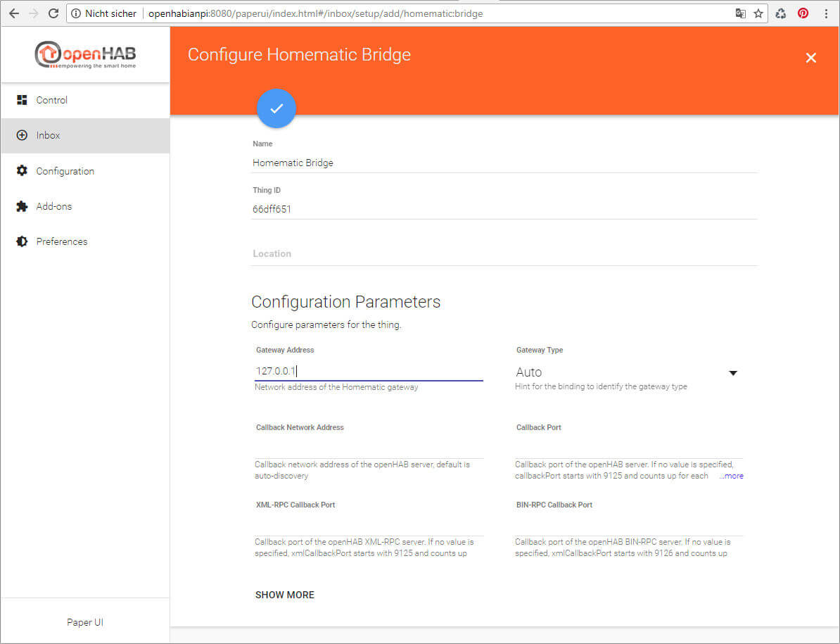The image size is (840, 644).
Task: Click the Control grid icon
Action: (22, 100)
